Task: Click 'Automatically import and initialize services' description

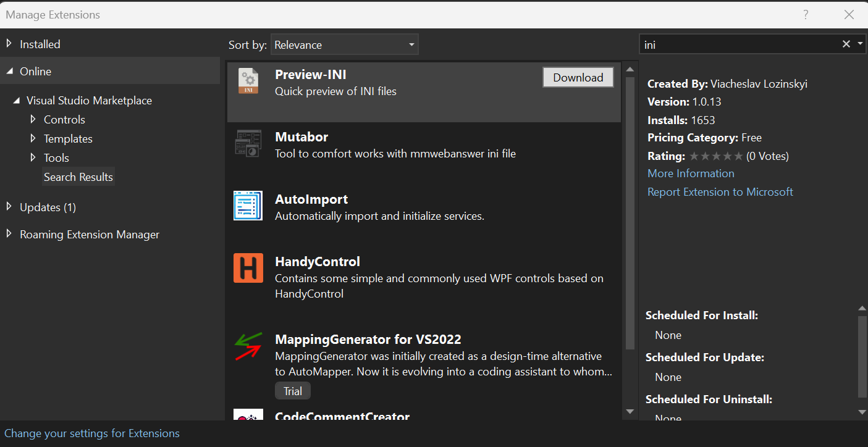Action: point(379,216)
